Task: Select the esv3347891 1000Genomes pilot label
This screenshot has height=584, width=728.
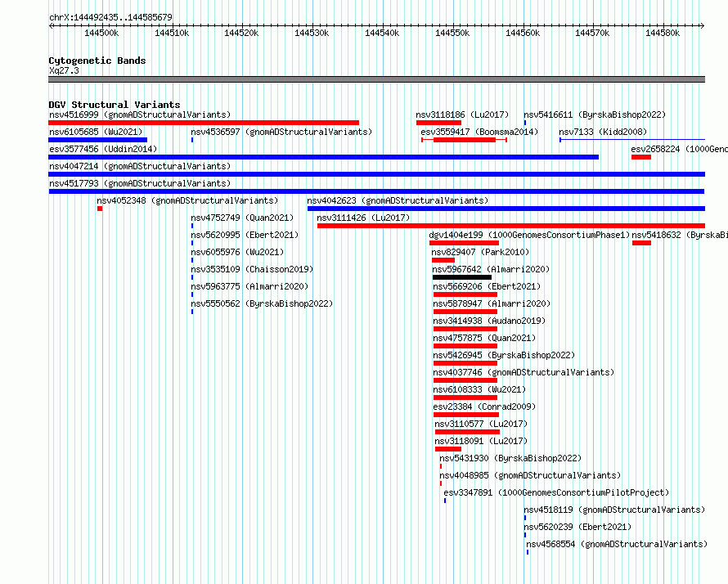Action: coord(557,492)
